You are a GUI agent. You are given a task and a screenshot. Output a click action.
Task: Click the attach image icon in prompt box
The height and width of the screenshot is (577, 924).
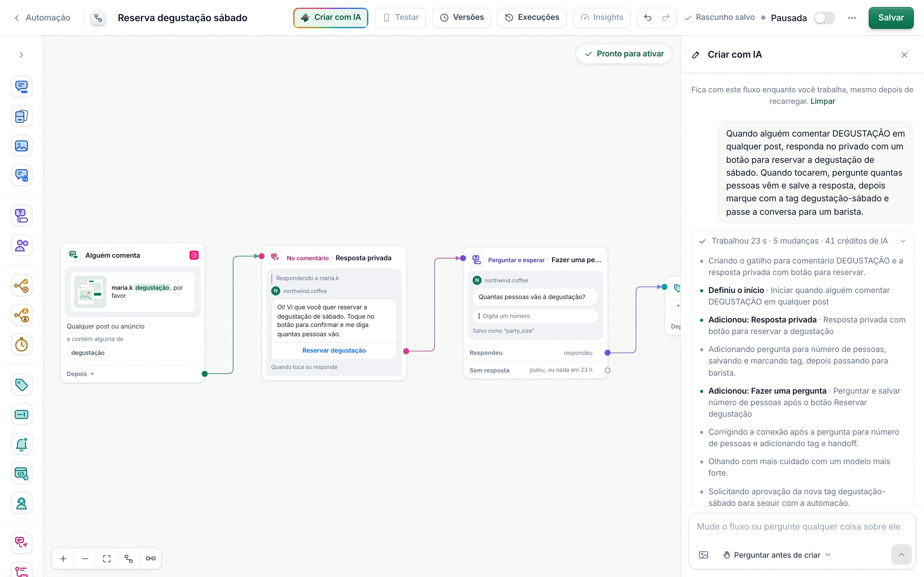(x=703, y=555)
